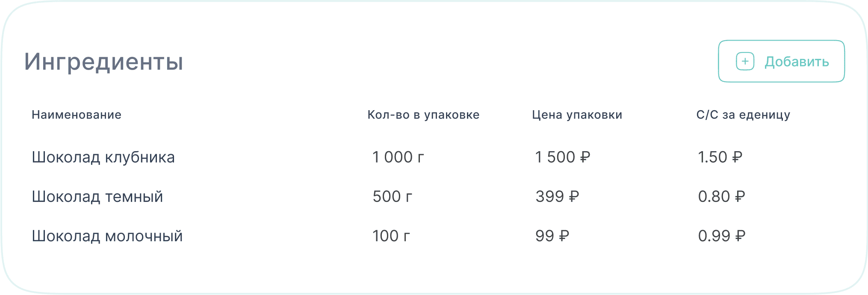Click the 100 г quantity value
Image resolution: width=868 pixels, height=295 pixels.
click(392, 235)
